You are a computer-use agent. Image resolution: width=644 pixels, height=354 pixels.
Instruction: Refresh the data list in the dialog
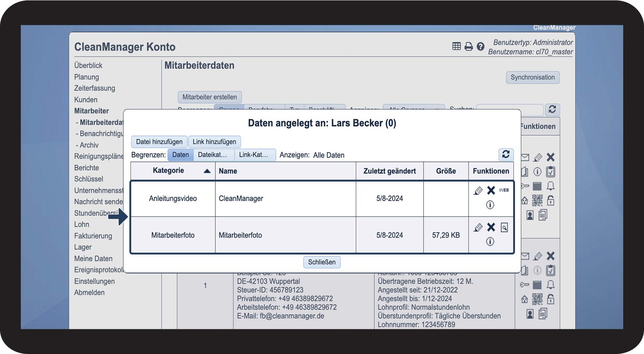[x=506, y=155]
